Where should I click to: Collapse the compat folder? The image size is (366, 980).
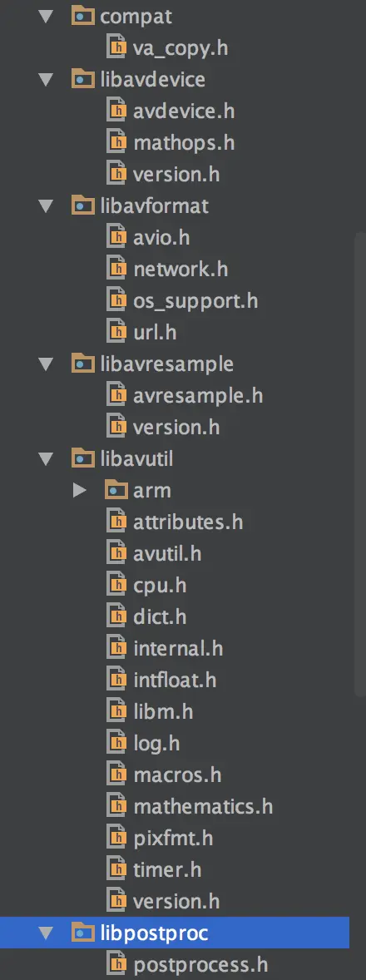pos(47,17)
